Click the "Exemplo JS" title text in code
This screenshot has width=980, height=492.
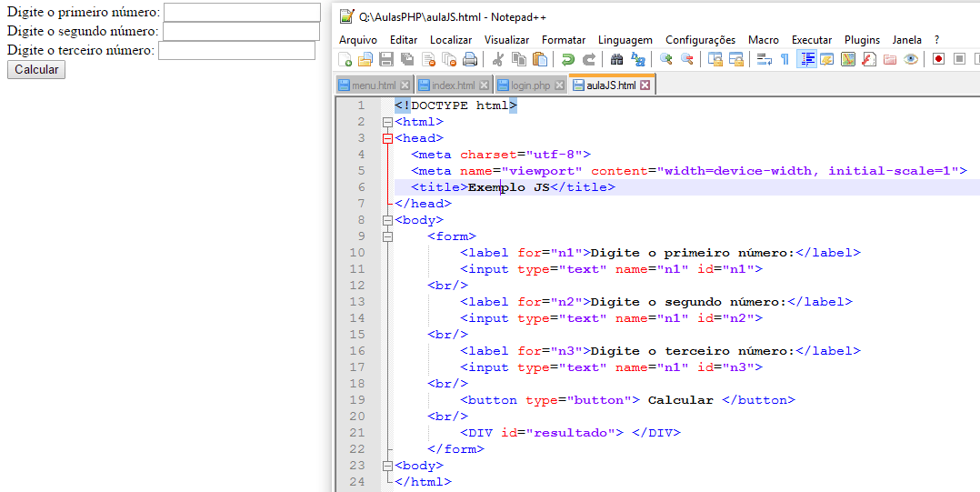pyautogui.click(x=509, y=187)
